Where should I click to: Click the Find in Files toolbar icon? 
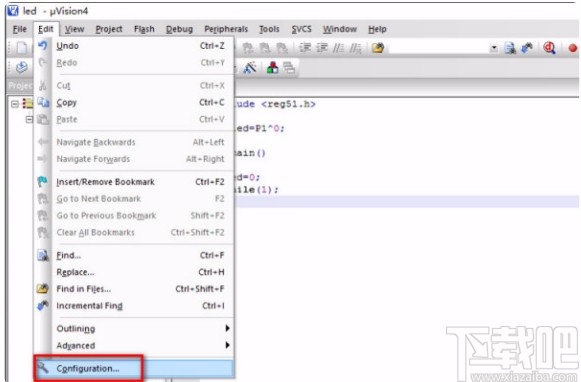point(378,48)
